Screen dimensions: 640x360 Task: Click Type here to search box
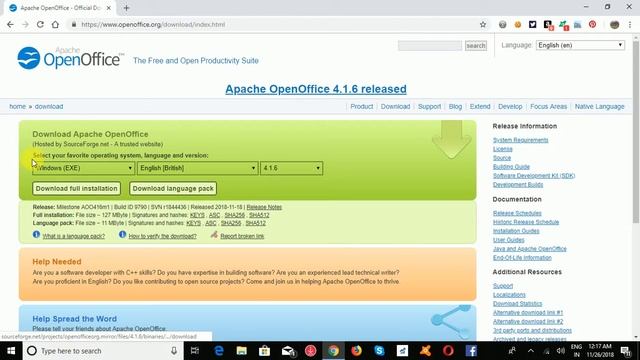(x=102, y=351)
